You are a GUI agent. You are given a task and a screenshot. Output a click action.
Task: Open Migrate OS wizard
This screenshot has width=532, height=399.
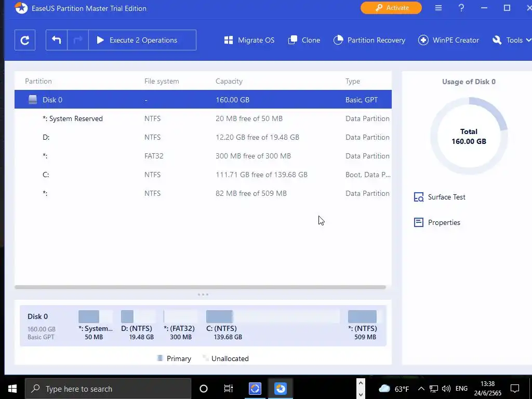click(x=249, y=40)
